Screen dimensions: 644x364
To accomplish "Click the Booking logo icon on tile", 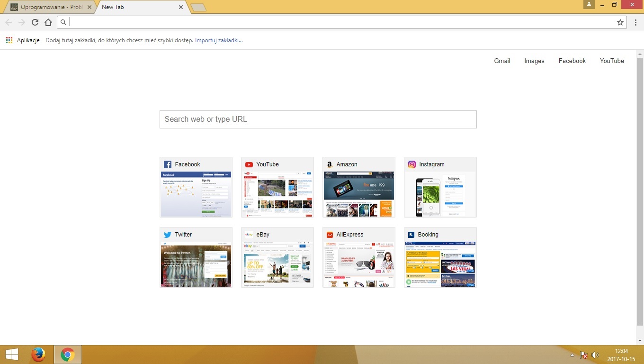I will (411, 235).
